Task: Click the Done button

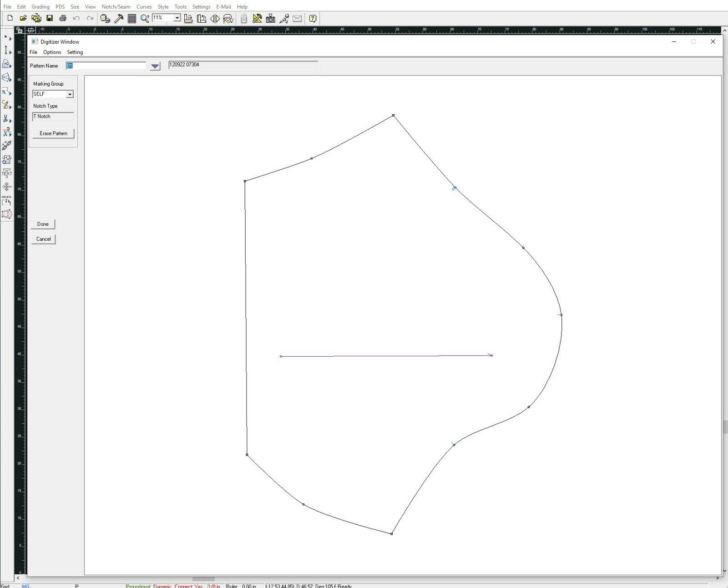Action: click(43, 224)
